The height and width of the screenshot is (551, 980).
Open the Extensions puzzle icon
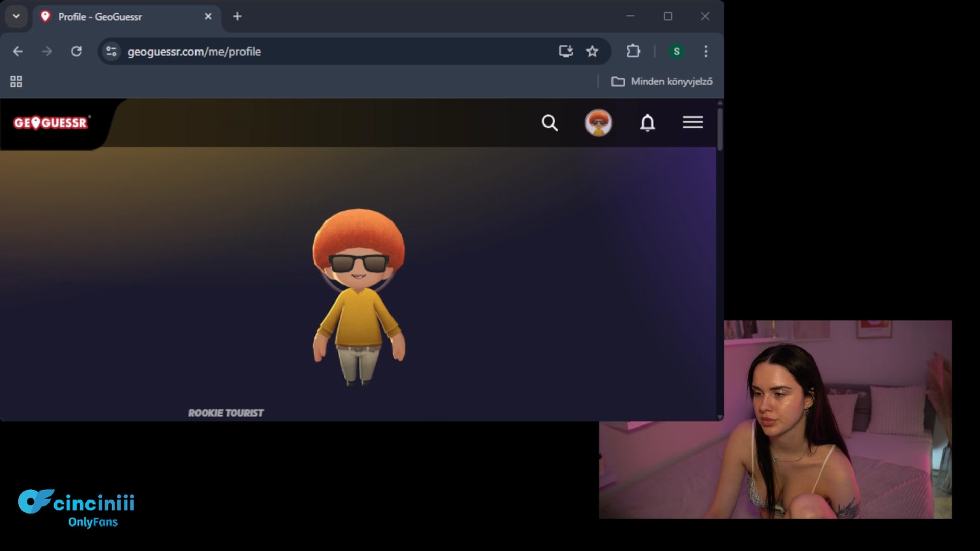(x=633, y=51)
